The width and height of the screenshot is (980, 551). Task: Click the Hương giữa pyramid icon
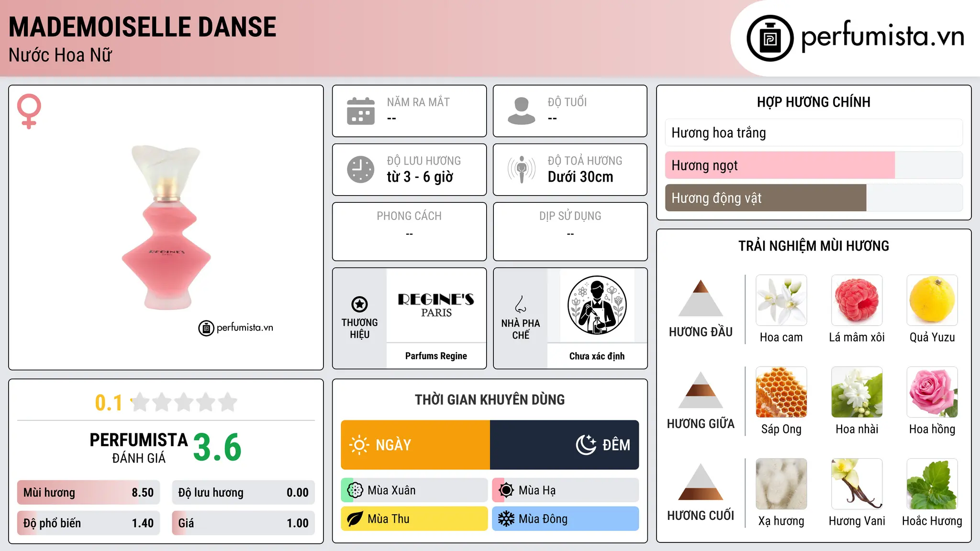[x=701, y=390]
